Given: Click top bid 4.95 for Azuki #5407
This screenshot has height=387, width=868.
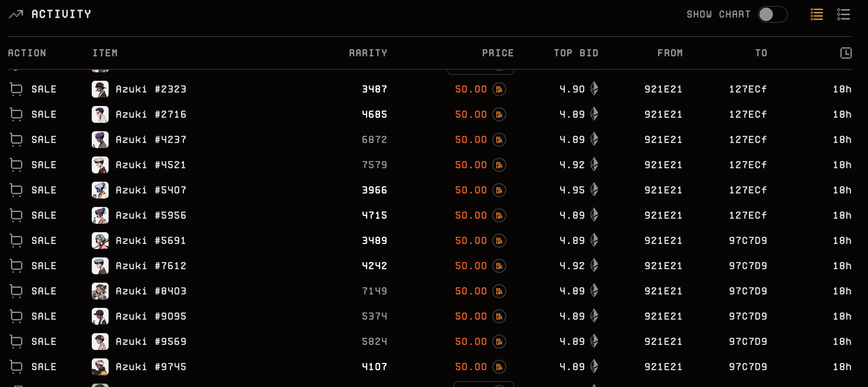Looking at the screenshot, I should (572, 190).
